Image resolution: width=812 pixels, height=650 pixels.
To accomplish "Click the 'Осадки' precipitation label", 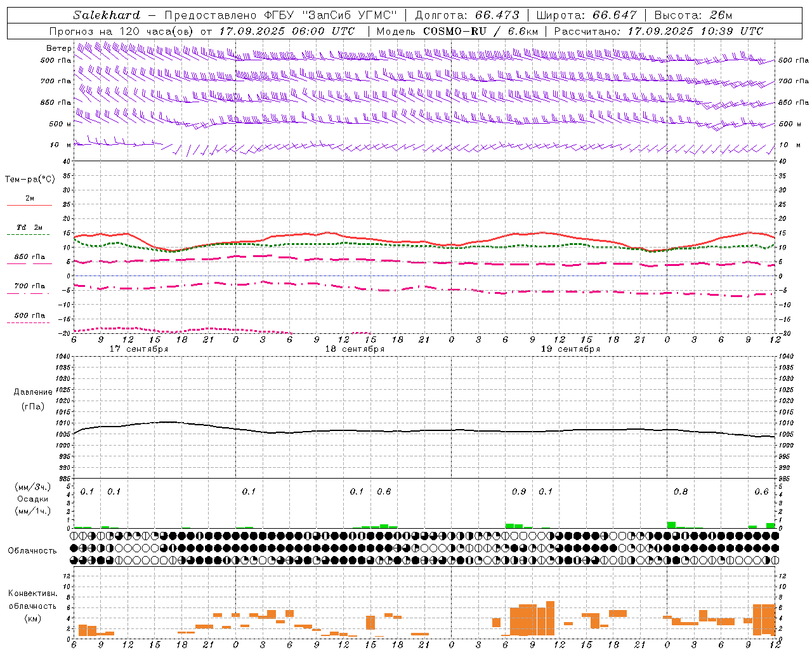I will pos(33,499).
